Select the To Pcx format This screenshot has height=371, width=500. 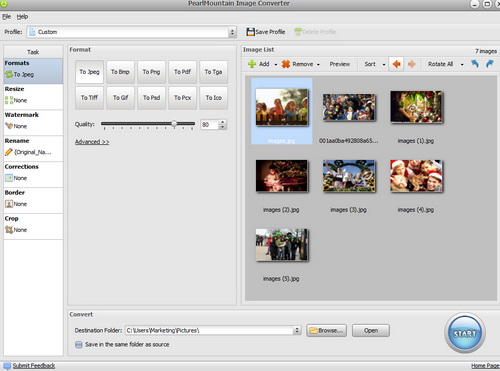click(x=182, y=98)
